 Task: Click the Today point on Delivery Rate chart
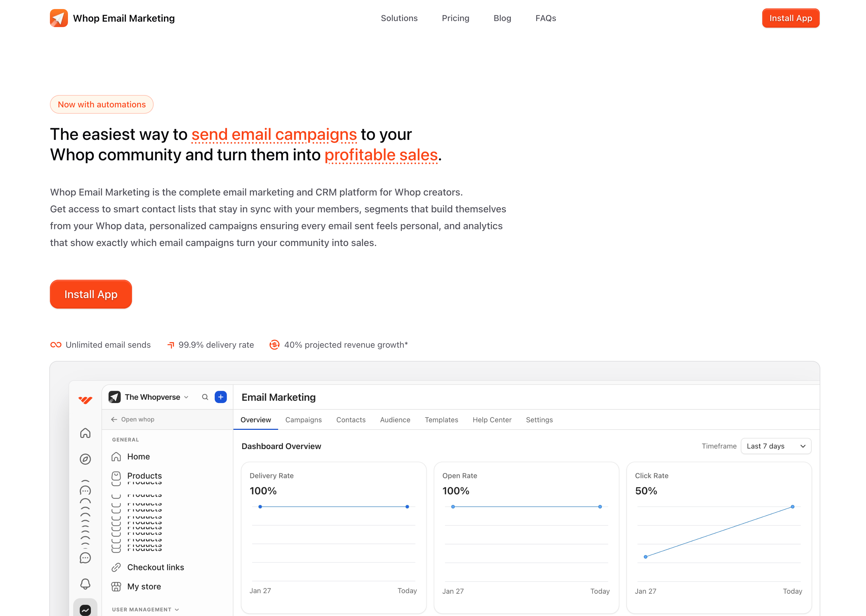tap(407, 507)
